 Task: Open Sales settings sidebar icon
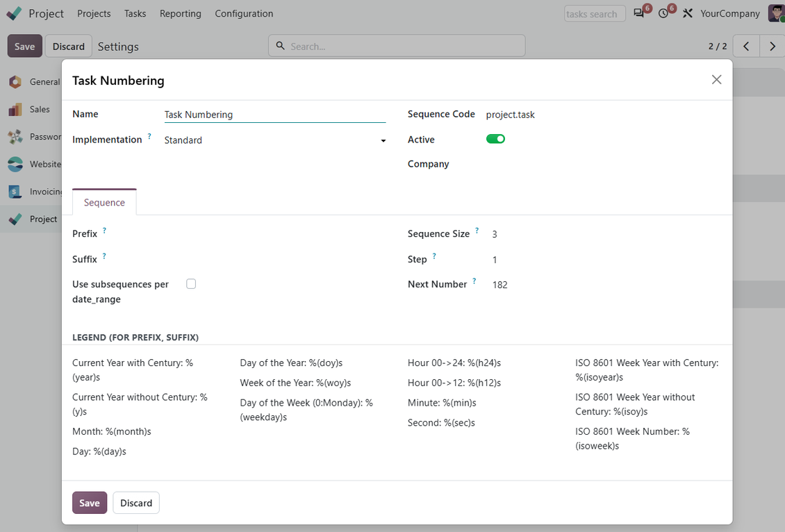[x=15, y=109]
